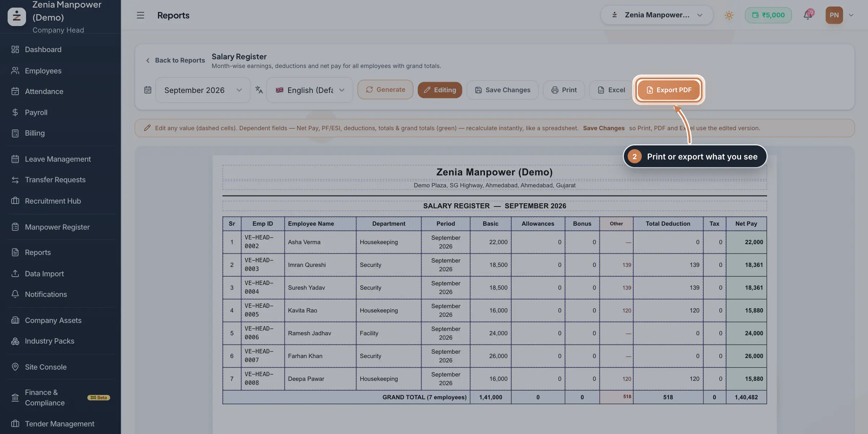The height and width of the screenshot is (434, 868).
Task: Expand the Zenia Manpower company switcher
Action: 657,15
